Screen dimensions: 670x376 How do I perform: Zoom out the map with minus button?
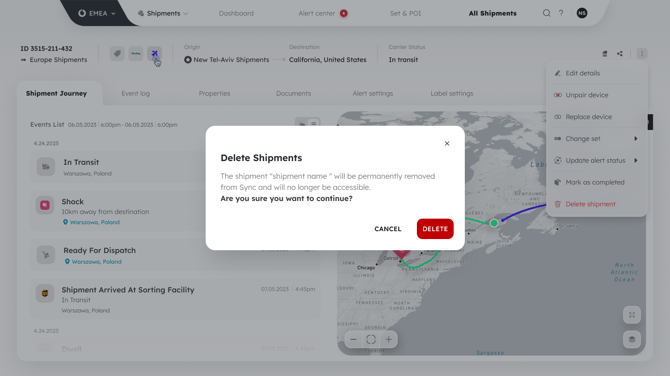[353, 340]
